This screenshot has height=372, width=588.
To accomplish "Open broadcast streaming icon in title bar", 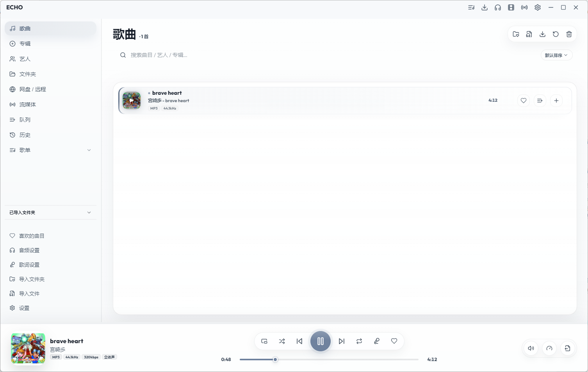I will click(524, 7).
